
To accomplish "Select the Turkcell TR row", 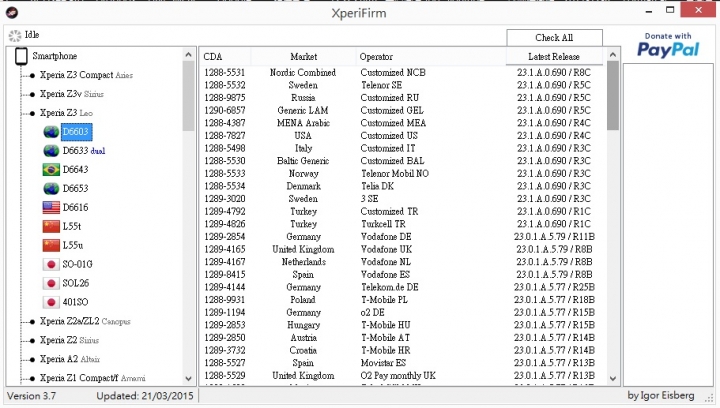I will (x=403, y=224).
